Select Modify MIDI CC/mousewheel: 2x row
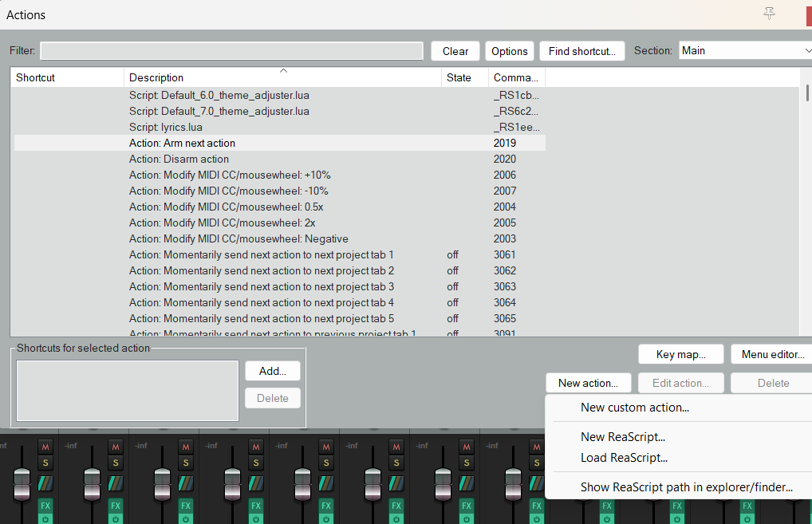812x524 pixels. point(280,223)
